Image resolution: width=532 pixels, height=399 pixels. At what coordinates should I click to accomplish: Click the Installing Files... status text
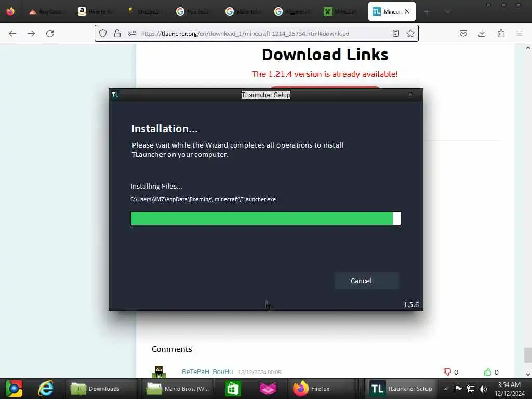(157, 187)
